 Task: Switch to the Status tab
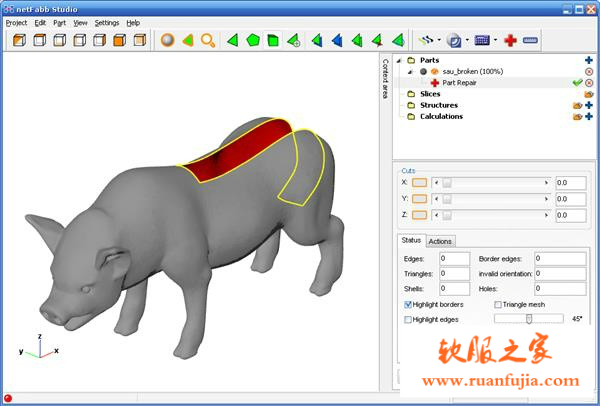[x=411, y=240]
